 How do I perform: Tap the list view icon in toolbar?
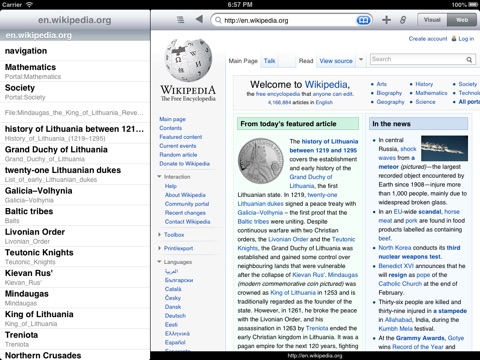pyautogui.click(x=180, y=20)
